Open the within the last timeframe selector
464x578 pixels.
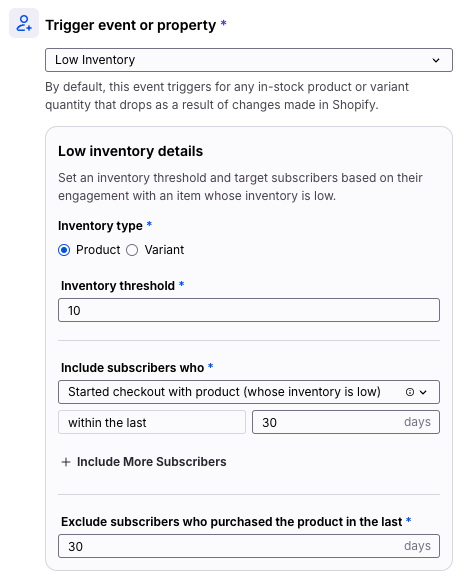point(152,422)
